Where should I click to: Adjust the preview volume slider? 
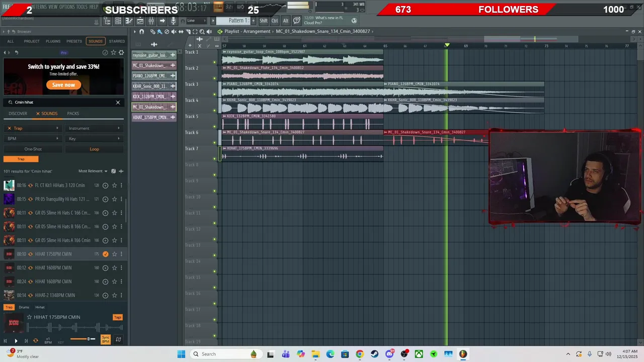click(83, 339)
